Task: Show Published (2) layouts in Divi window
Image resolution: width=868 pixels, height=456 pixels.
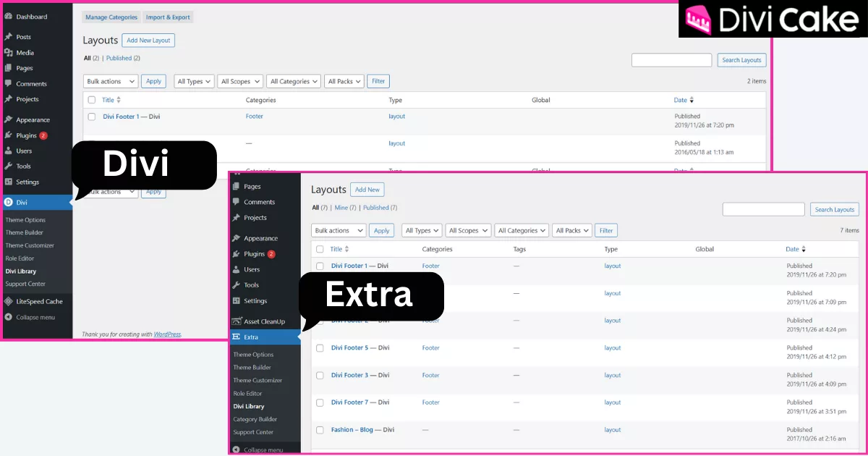Action: click(123, 58)
